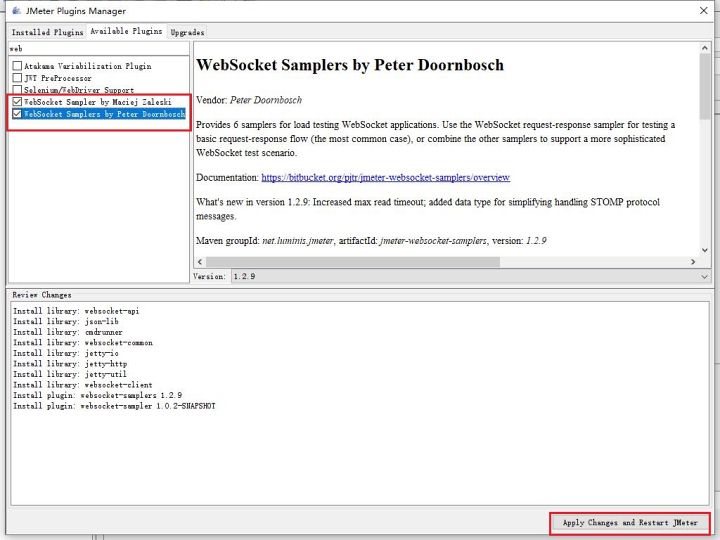
Task: Select WebSocket Samplers by Peter Doornbosch entry
Action: (104, 114)
